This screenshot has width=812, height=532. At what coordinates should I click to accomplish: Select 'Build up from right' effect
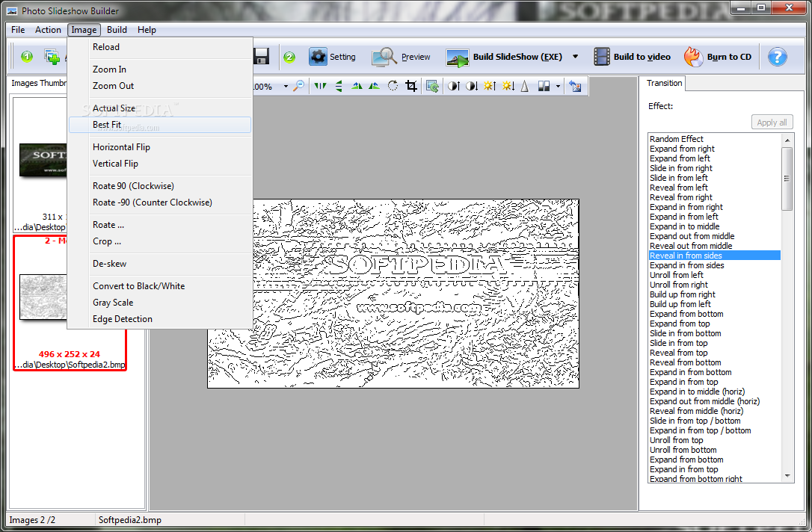pos(715,294)
